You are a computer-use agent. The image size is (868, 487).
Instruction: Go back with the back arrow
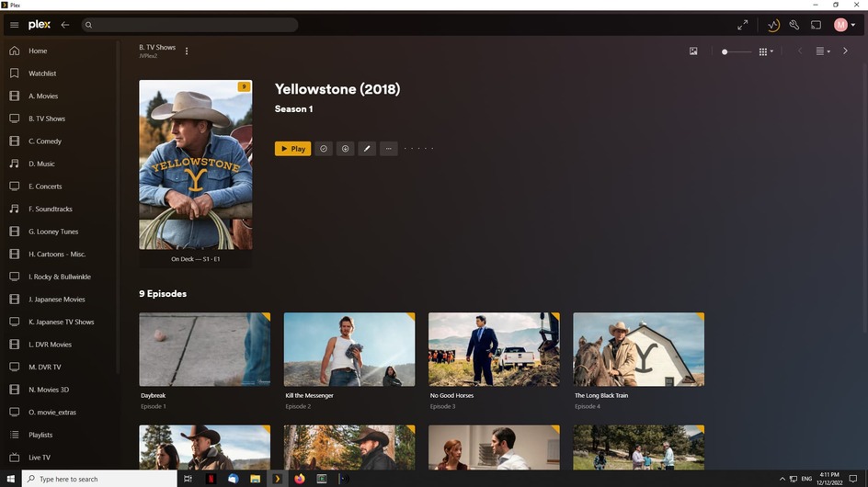(64, 25)
